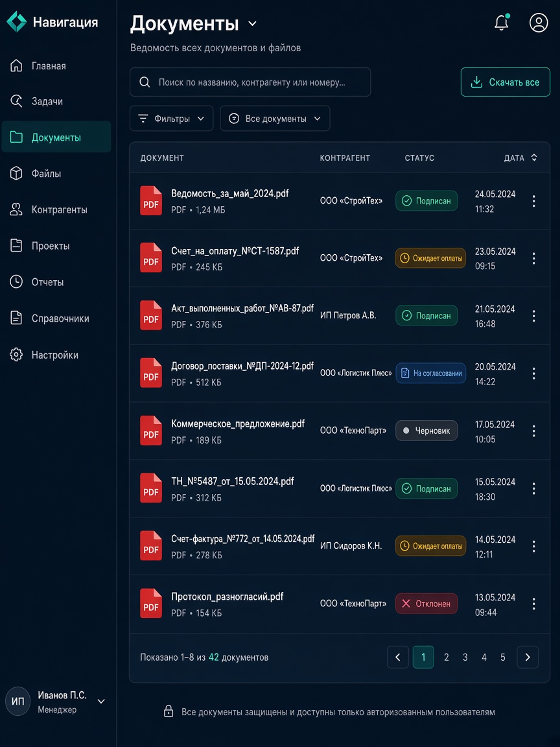Go to the next page arrow
The image size is (560, 747).
point(528,658)
